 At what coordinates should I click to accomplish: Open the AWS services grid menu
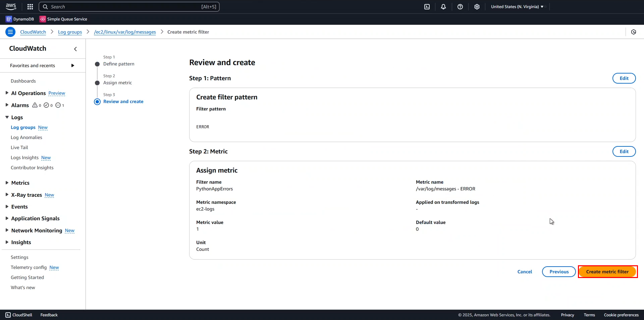pyautogui.click(x=30, y=7)
